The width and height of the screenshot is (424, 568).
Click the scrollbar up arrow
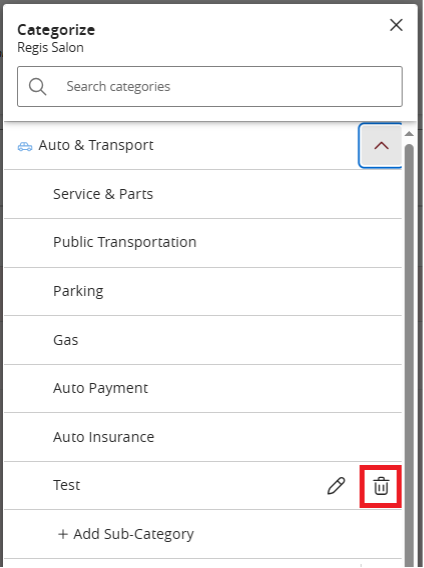tap(409, 134)
